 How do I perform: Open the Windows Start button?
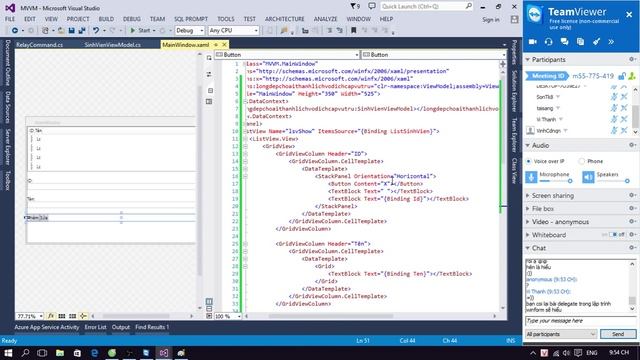[x=8, y=353]
